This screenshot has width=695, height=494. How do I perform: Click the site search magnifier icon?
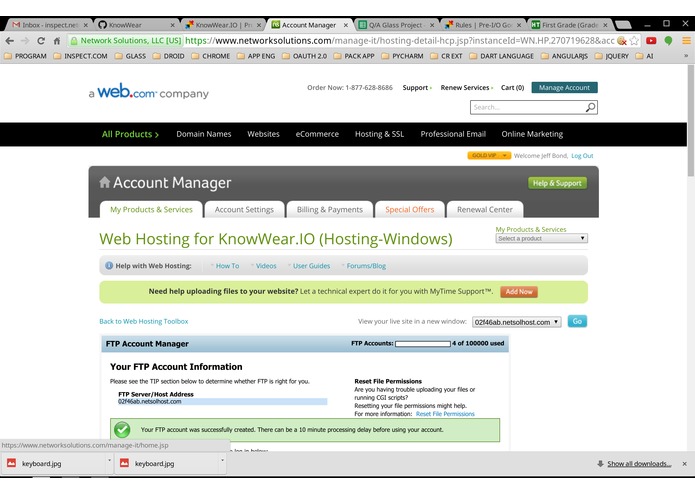[x=590, y=107]
